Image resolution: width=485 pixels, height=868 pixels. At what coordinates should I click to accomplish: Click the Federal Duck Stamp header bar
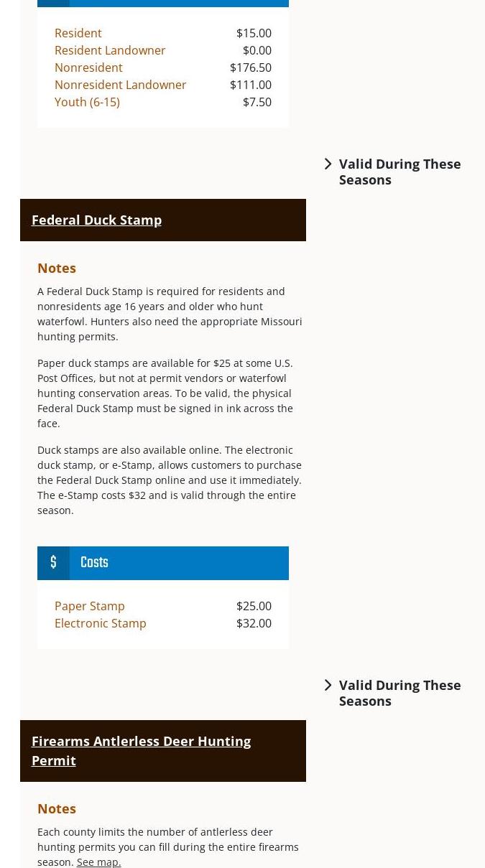point(162,220)
